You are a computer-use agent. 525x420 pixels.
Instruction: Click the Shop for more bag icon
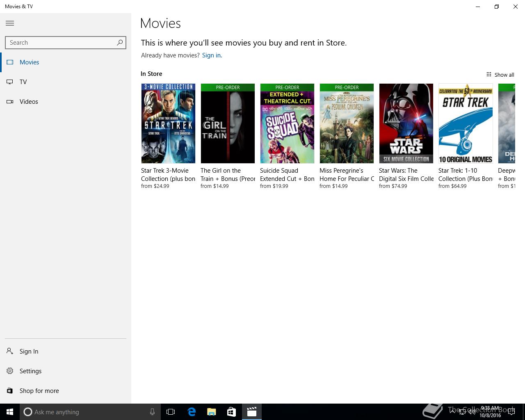tap(10, 391)
